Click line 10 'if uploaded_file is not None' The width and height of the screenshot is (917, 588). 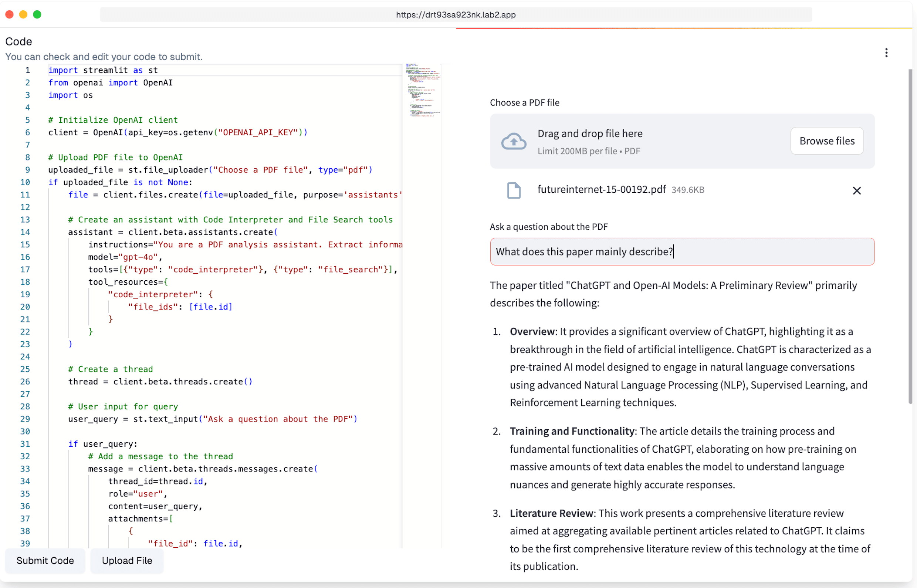(x=120, y=183)
